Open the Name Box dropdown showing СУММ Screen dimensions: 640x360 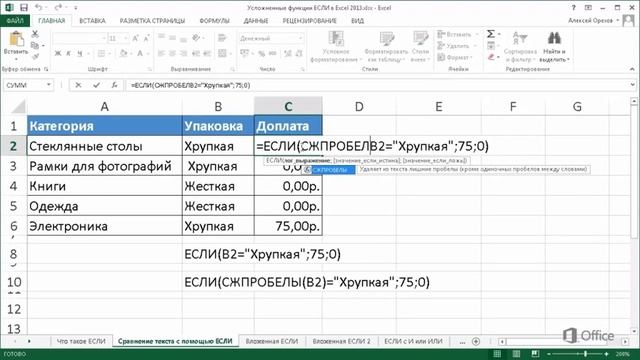[x=49, y=85]
